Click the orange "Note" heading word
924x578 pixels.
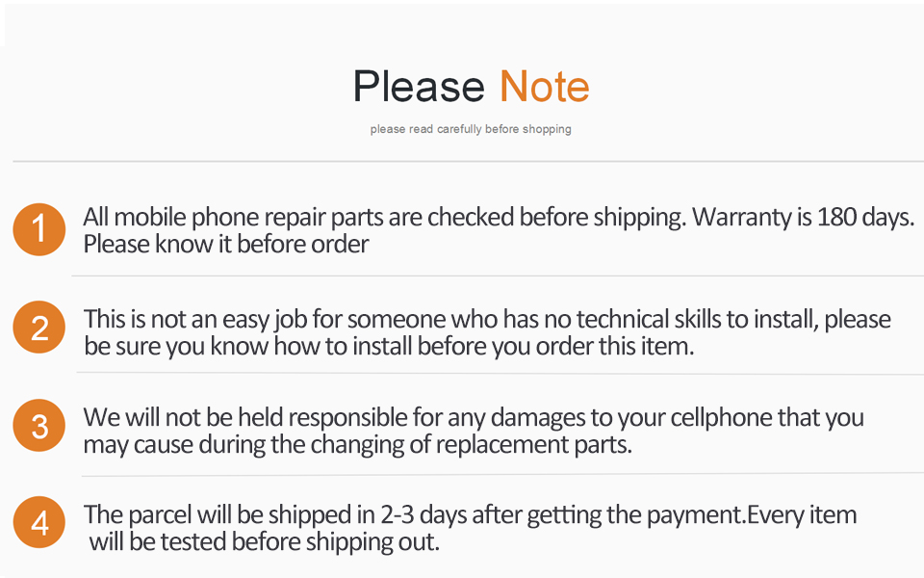544,88
